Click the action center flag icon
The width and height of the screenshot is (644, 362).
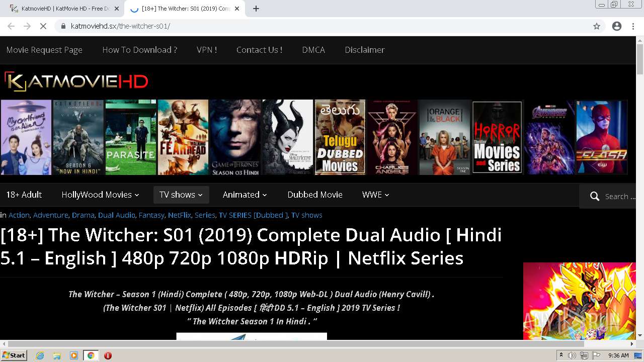click(x=596, y=355)
